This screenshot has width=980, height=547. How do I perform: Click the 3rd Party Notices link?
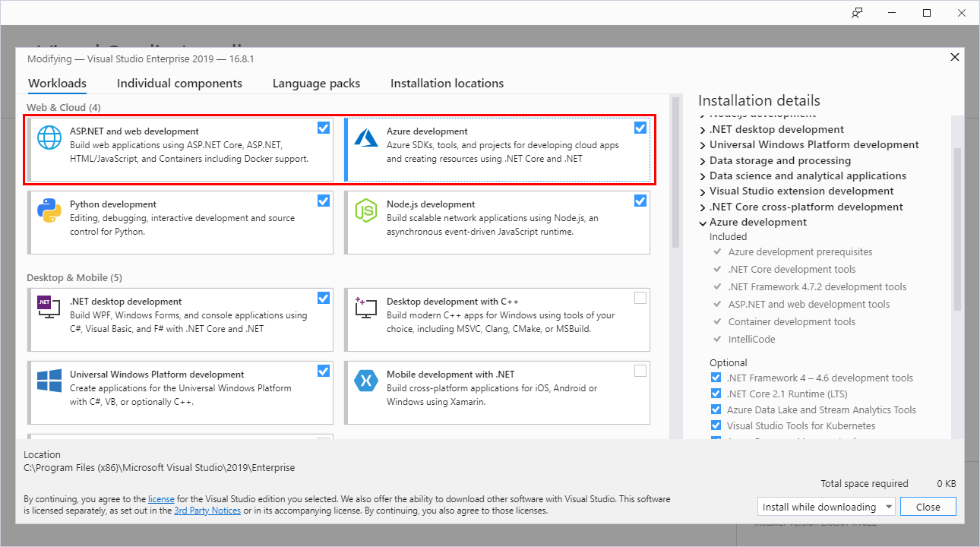point(207,510)
